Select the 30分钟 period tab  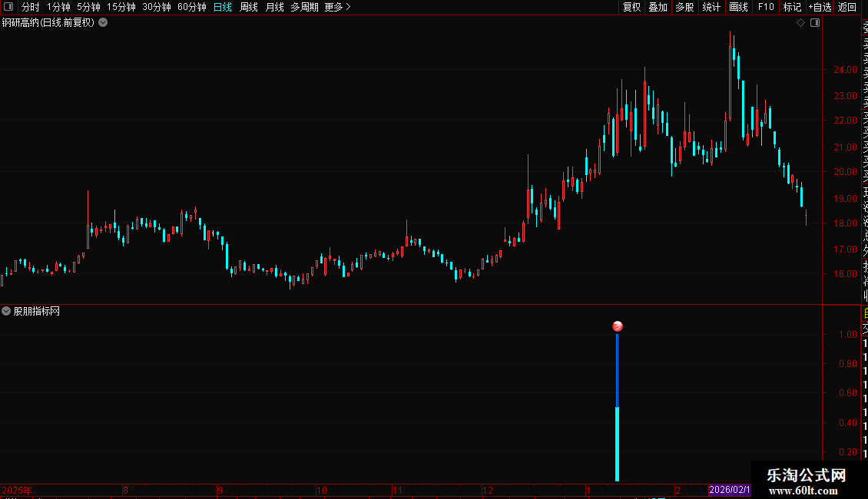coord(156,7)
